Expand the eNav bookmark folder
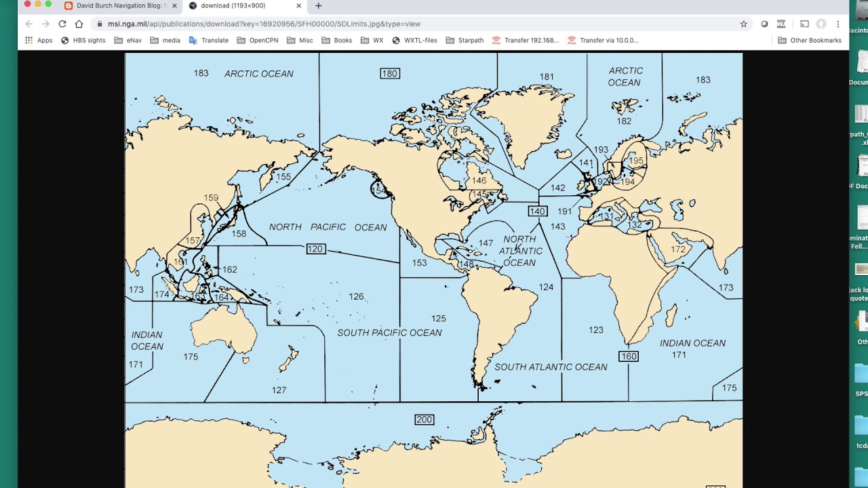 click(128, 40)
